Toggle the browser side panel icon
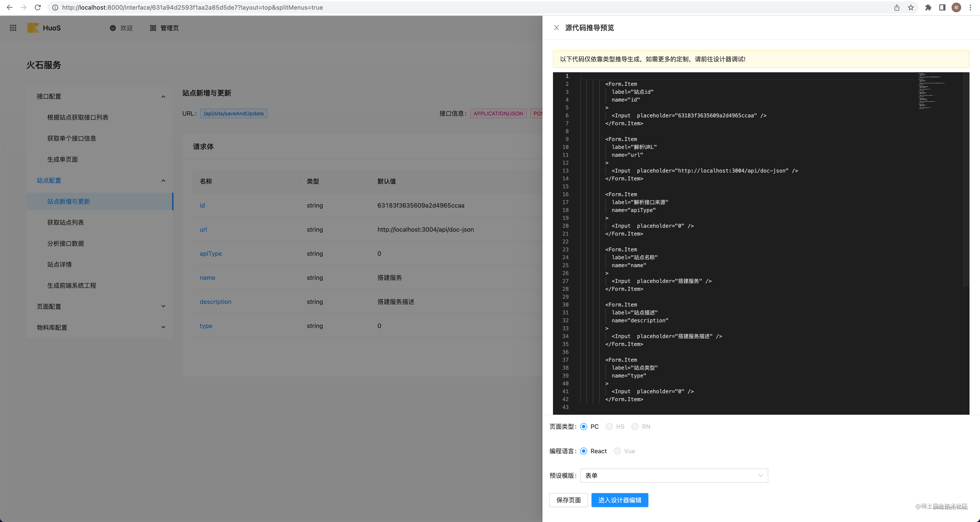The height and width of the screenshot is (522, 980). coord(942,7)
